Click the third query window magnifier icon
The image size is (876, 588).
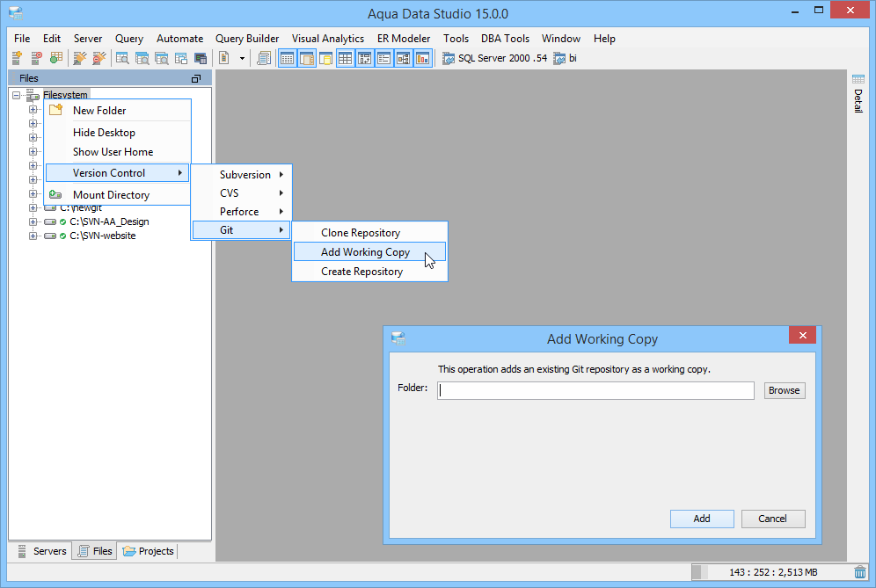162,57
